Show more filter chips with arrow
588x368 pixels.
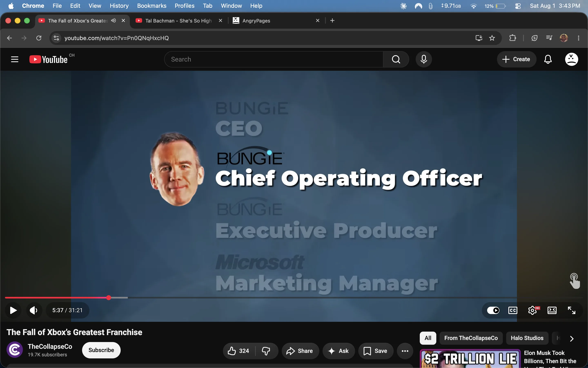[572, 338]
